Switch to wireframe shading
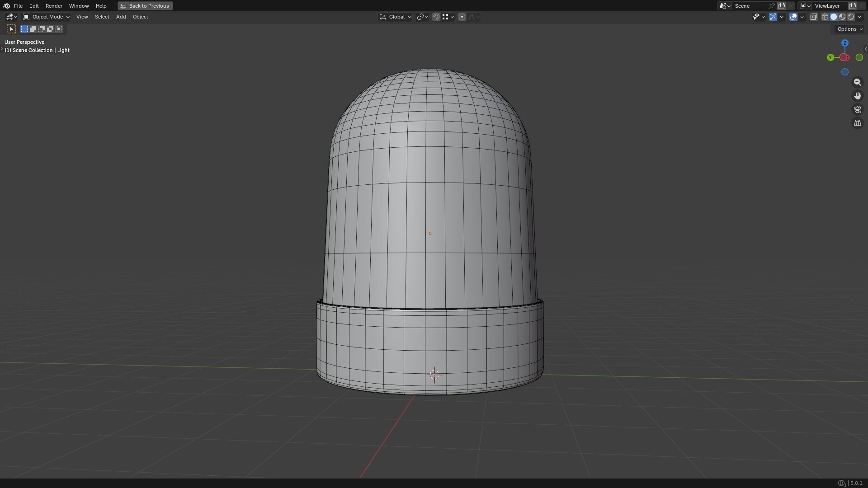This screenshot has height=488, width=868. (x=825, y=17)
